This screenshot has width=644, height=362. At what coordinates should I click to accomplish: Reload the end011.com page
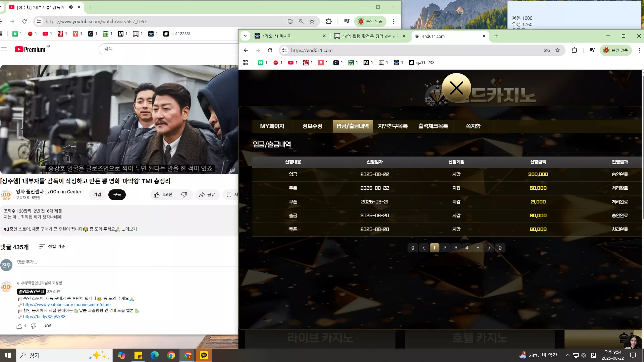[270, 50]
